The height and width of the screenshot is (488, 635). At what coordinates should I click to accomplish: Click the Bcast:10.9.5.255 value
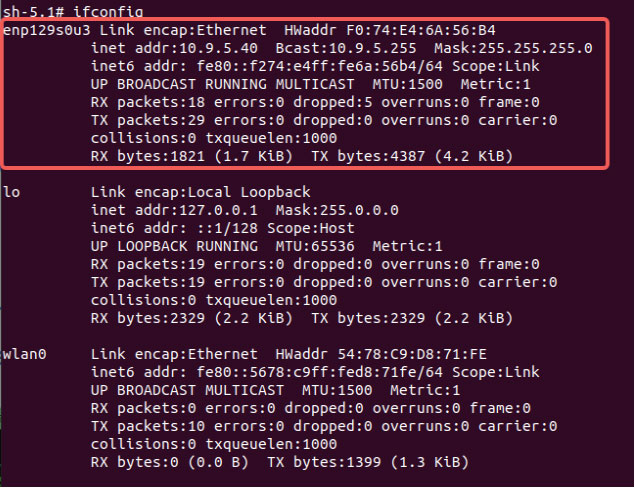346,48
